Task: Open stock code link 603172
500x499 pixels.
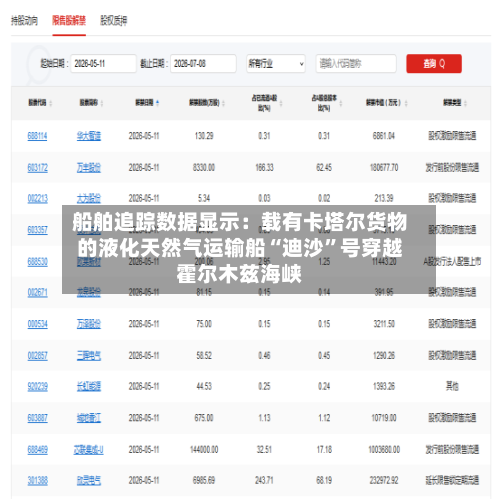Action: (x=37, y=167)
